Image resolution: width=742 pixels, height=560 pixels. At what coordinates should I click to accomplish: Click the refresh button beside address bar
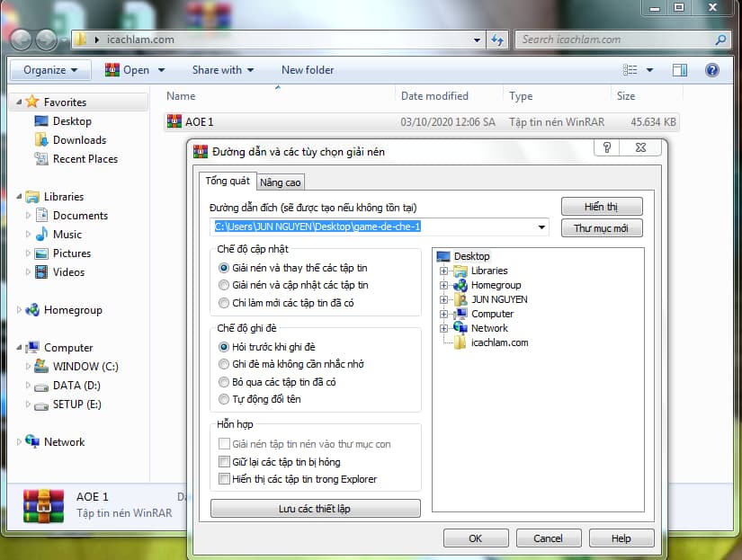pos(498,40)
